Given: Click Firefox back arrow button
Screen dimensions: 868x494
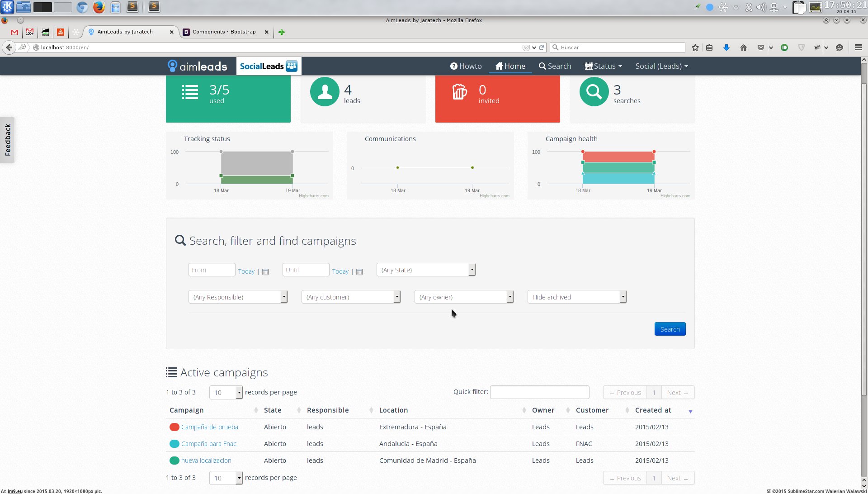Looking at the screenshot, I should point(9,47).
